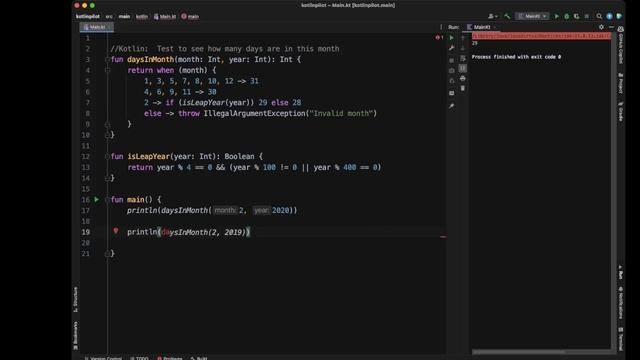Toggle the Notifications tool window

tap(620, 302)
